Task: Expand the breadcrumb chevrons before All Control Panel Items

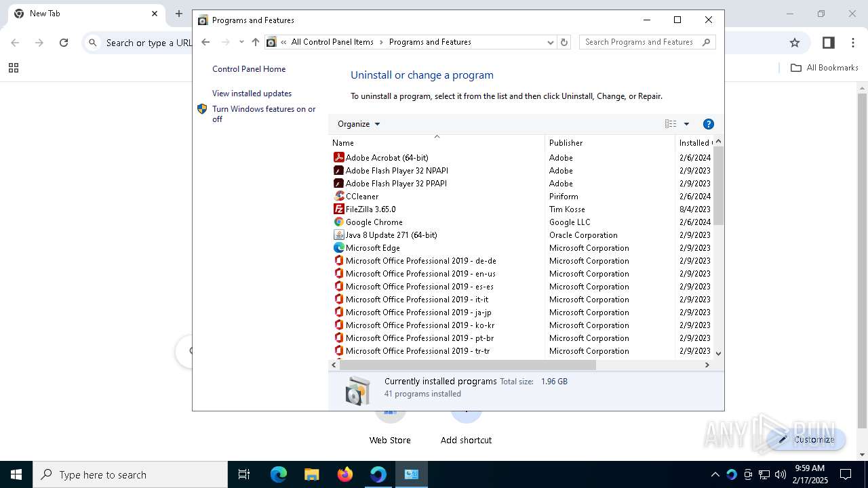Action: (283, 42)
